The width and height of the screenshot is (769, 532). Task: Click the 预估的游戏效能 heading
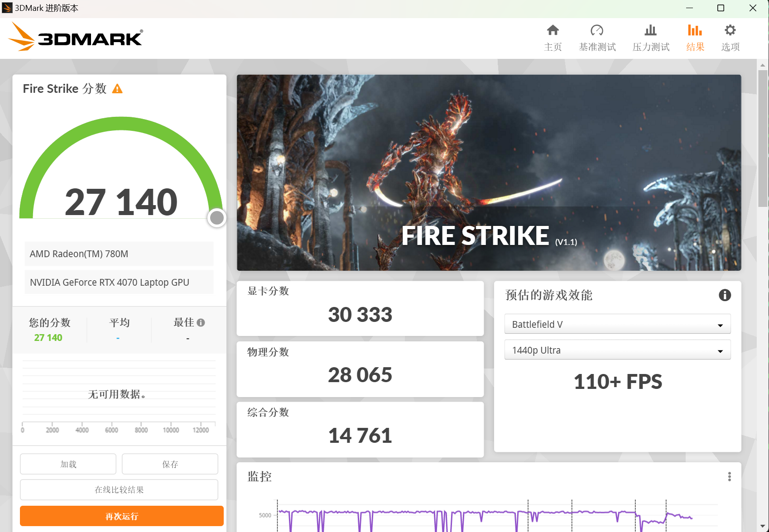point(548,295)
